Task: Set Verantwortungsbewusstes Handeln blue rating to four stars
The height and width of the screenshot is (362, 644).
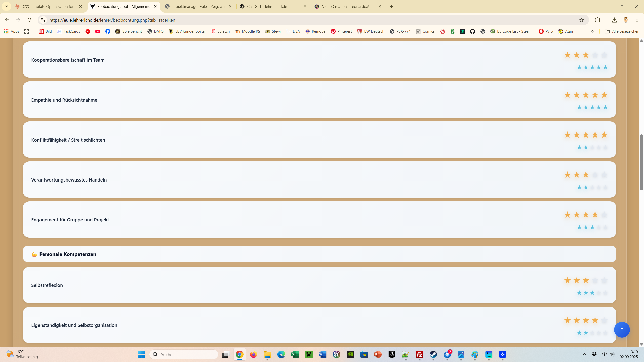Action: 599,187
